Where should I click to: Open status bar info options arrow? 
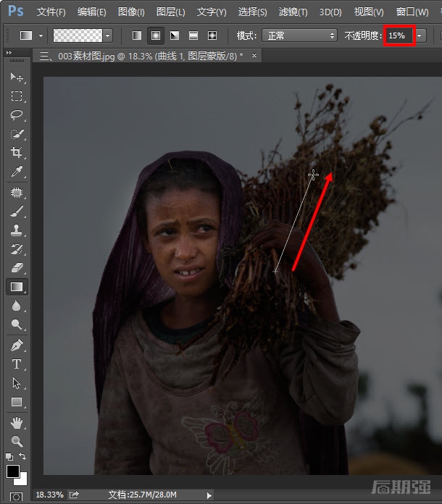209,495
